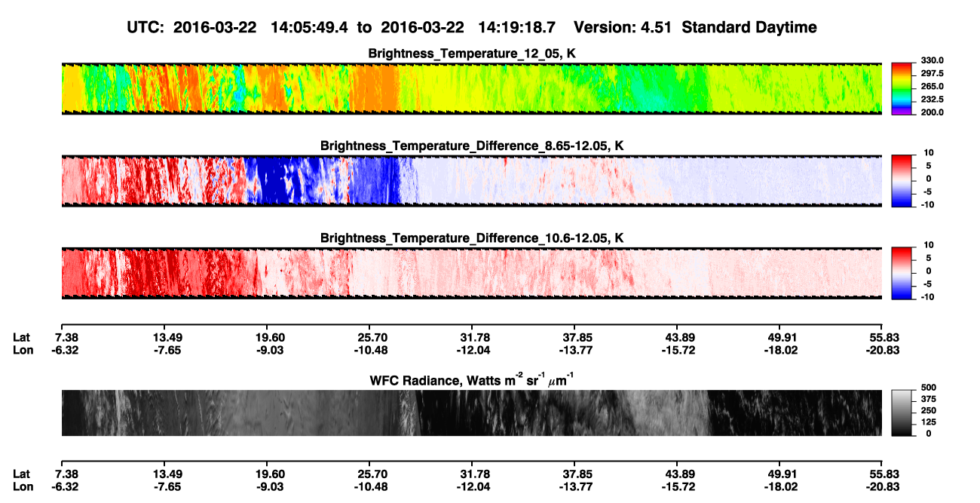The image size is (980, 503).
Task: Click longitude -12.04 on the axis below WFC strip
Action: 471,487
